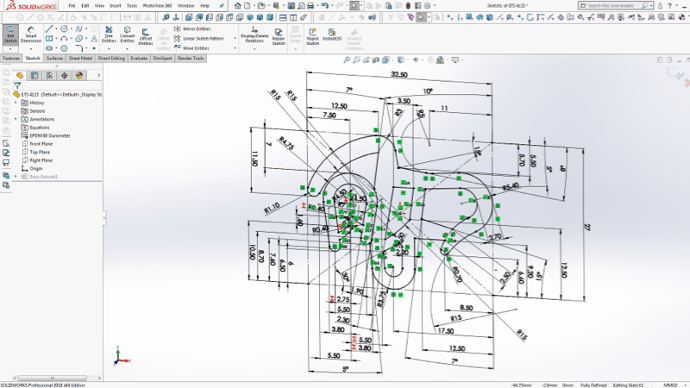Open the Smart Dimension dropdown arrow

tap(31, 48)
